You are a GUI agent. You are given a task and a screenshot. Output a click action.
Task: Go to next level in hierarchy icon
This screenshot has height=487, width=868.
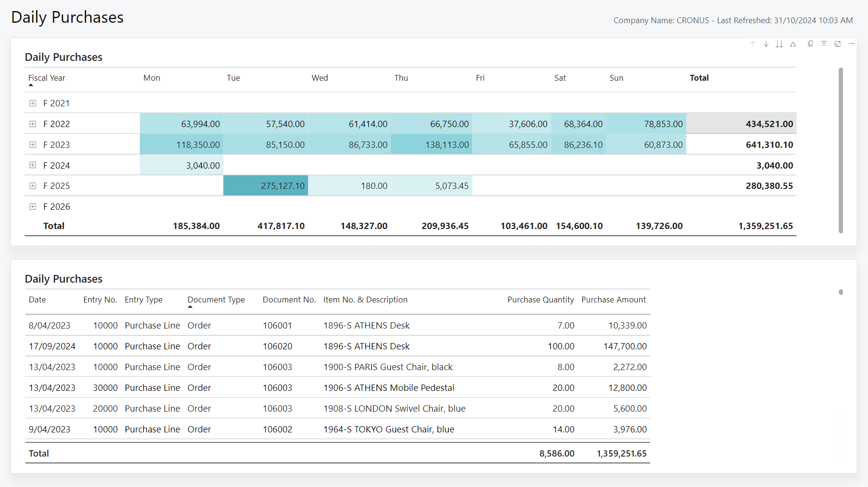coord(779,44)
